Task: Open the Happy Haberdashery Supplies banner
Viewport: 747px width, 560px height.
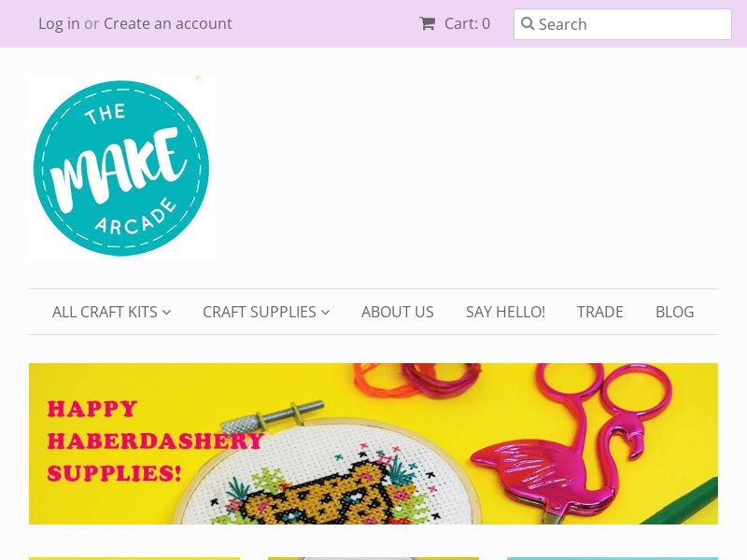Action: click(x=373, y=444)
